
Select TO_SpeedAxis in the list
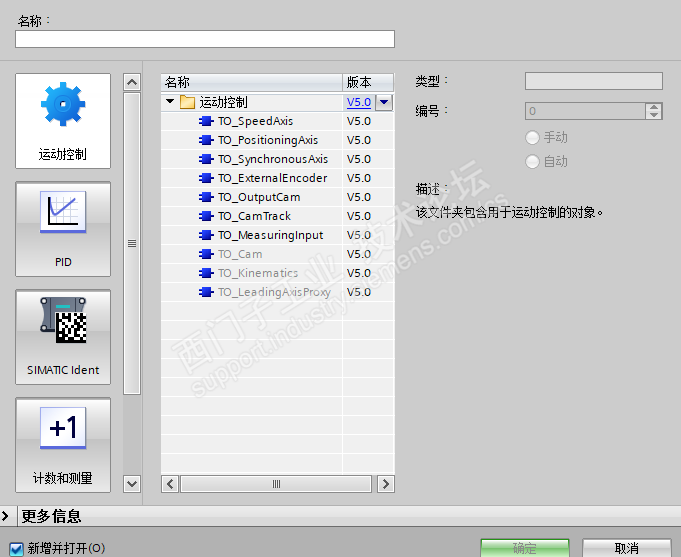(255, 121)
